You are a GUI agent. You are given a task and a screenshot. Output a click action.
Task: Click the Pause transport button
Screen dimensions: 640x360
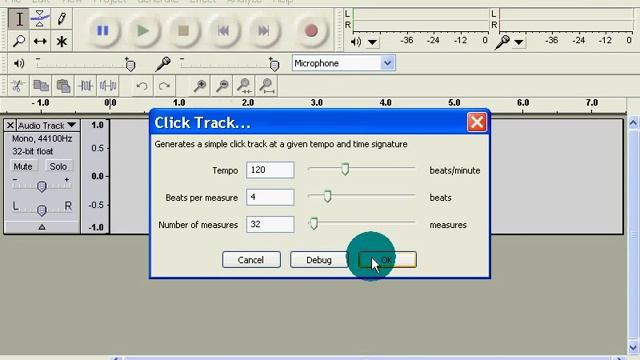103,31
